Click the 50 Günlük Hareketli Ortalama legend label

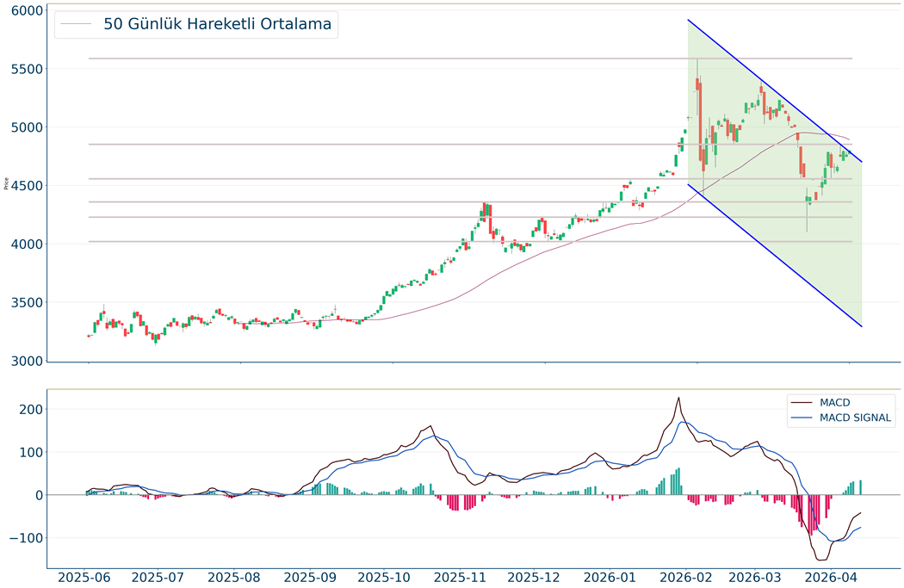pos(217,24)
